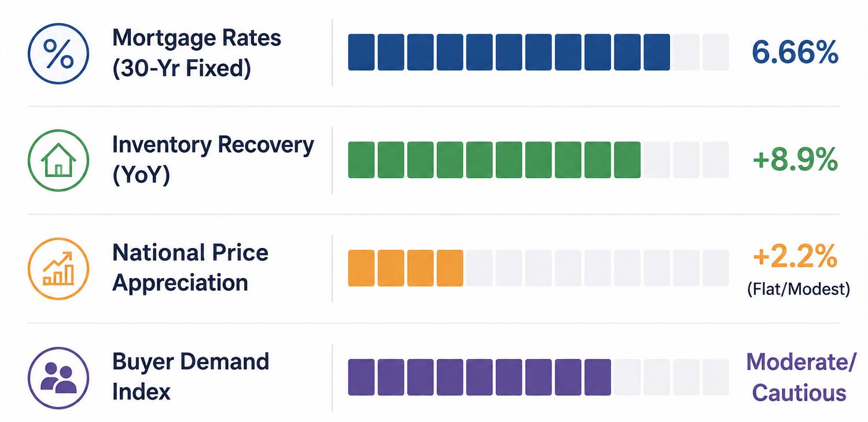Click the +2.2% price appreciation value
Viewport: 868px width, 422px height.
point(795,256)
